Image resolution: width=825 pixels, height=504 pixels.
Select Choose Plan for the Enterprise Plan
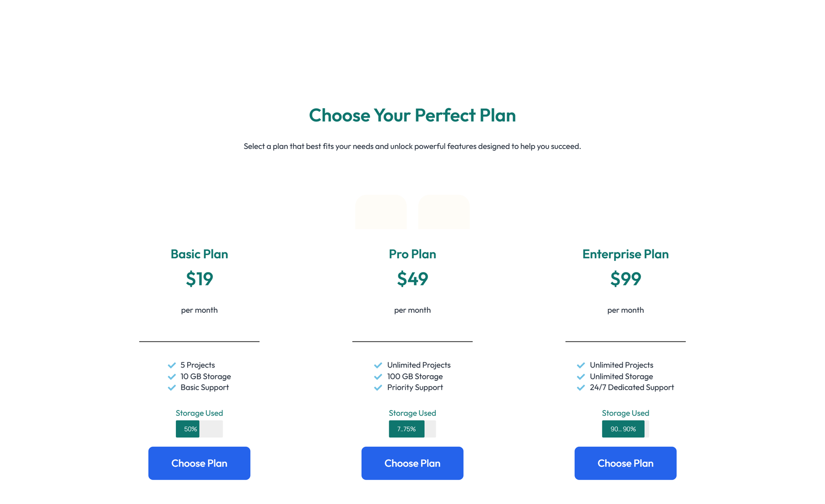tap(625, 463)
